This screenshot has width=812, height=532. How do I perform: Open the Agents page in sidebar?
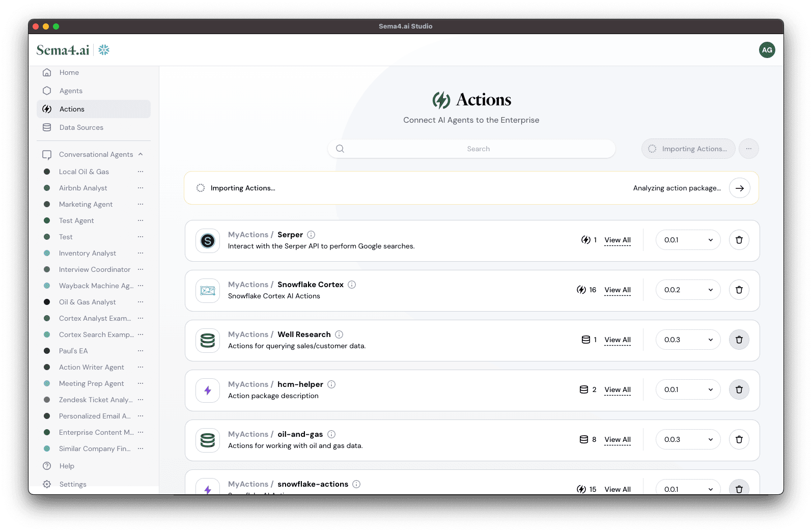pos(71,91)
